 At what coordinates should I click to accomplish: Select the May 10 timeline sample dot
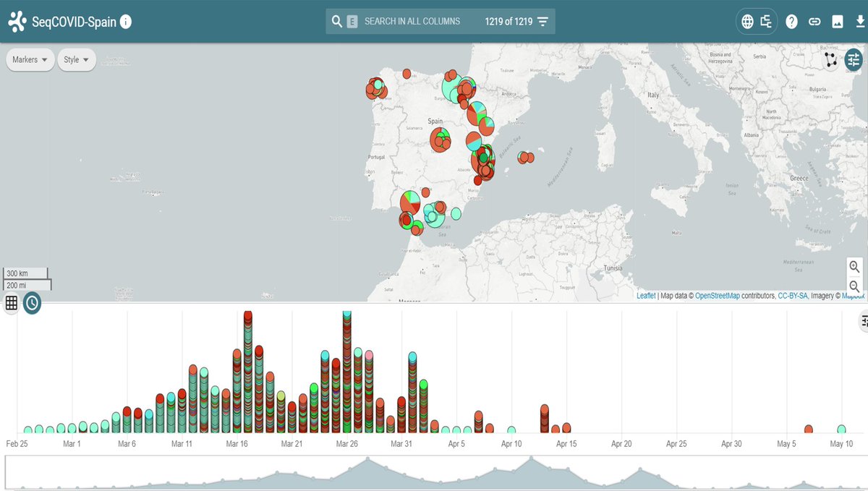841,429
